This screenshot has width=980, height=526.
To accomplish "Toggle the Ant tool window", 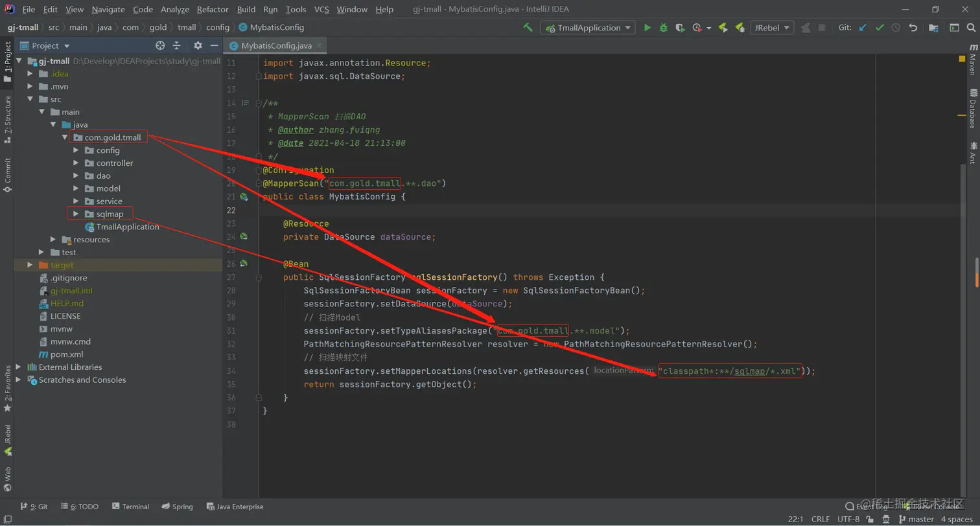I will coord(973,152).
